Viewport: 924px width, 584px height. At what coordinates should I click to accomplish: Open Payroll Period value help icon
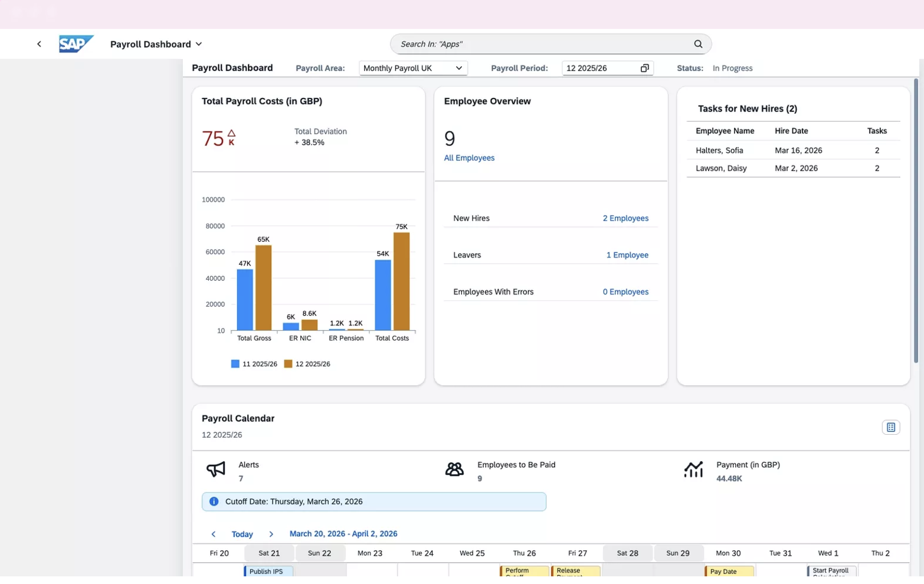pyautogui.click(x=644, y=68)
